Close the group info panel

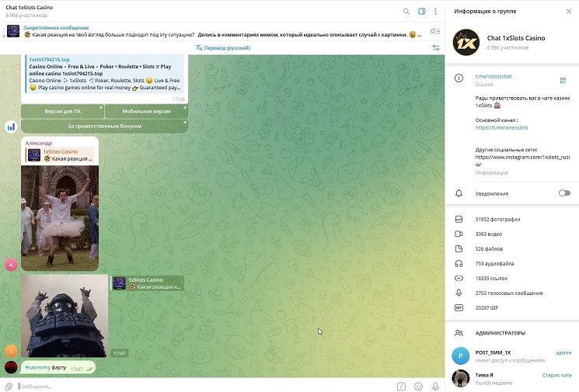[x=569, y=12]
